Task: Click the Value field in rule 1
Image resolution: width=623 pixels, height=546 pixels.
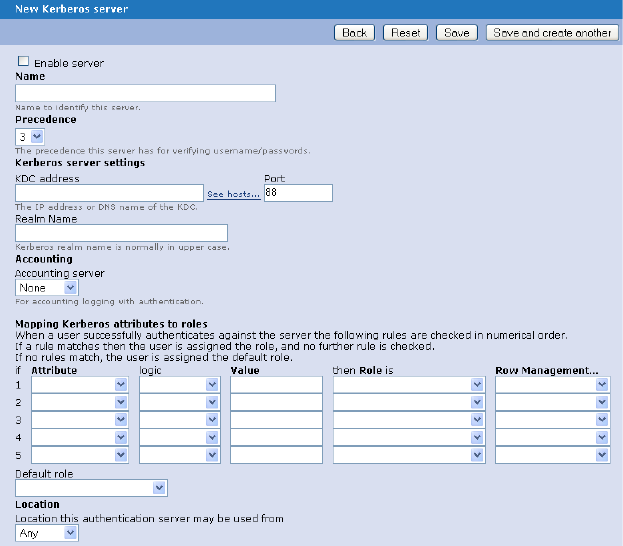Action: tap(277, 385)
